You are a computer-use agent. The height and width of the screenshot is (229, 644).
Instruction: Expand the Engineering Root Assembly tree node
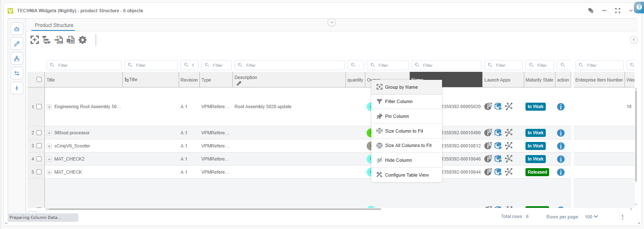point(49,107)
